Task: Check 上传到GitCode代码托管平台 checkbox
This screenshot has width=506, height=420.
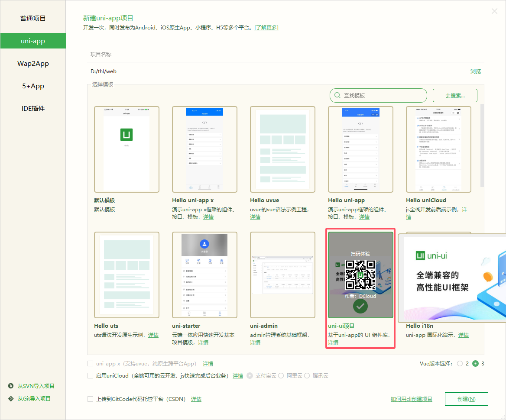Action: pos(91,399)
